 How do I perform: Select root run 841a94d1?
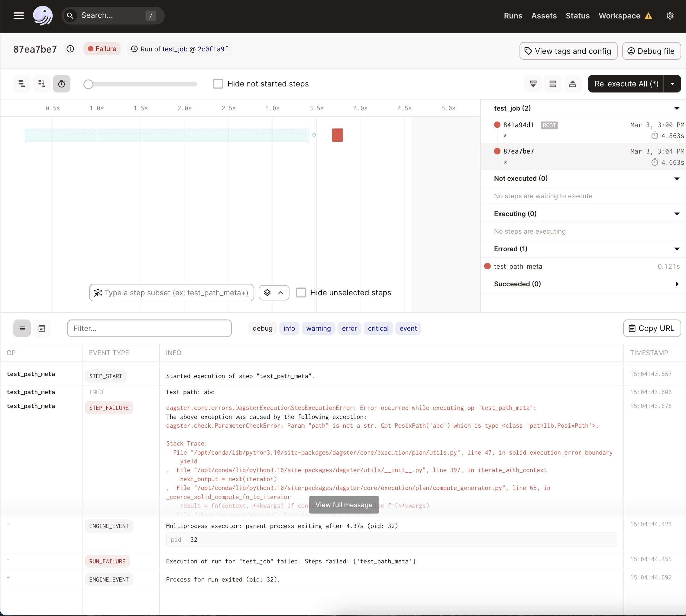point(583,130)
